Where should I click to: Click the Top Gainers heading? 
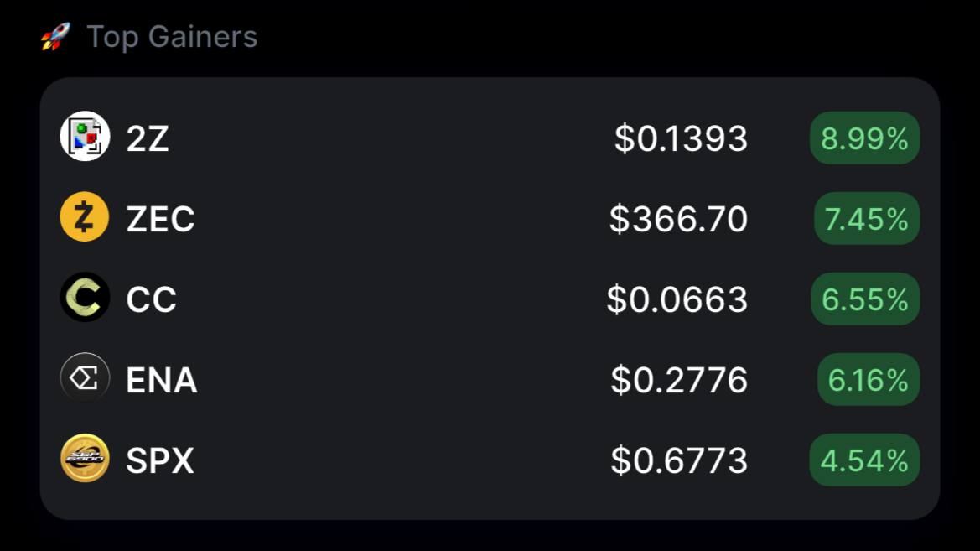click(172, 36)
